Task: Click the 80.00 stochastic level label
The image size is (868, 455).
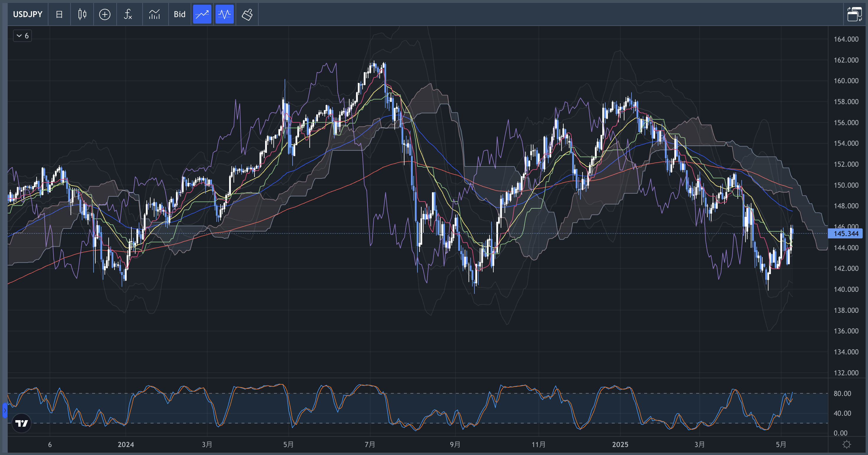Action: pyautogui.click(x=842, y=393)
